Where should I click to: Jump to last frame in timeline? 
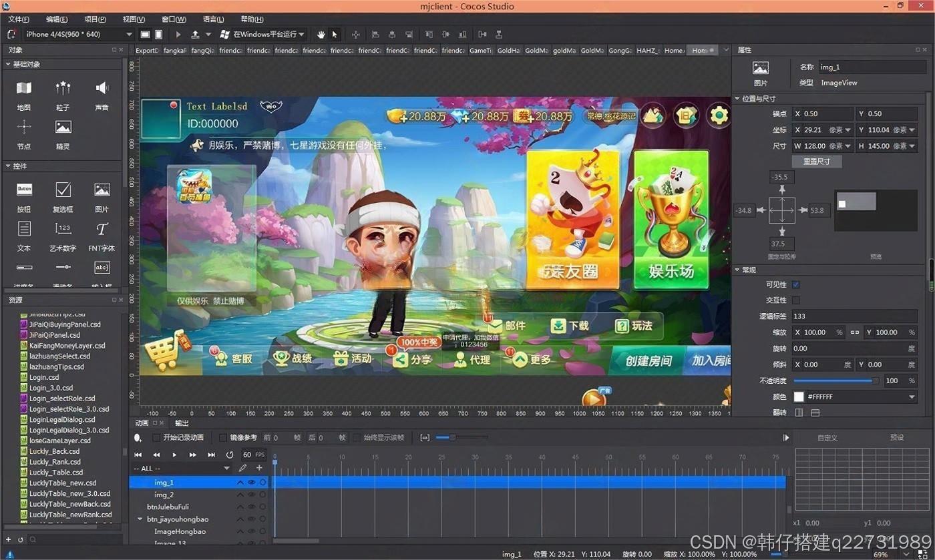[x=211, y=455]
